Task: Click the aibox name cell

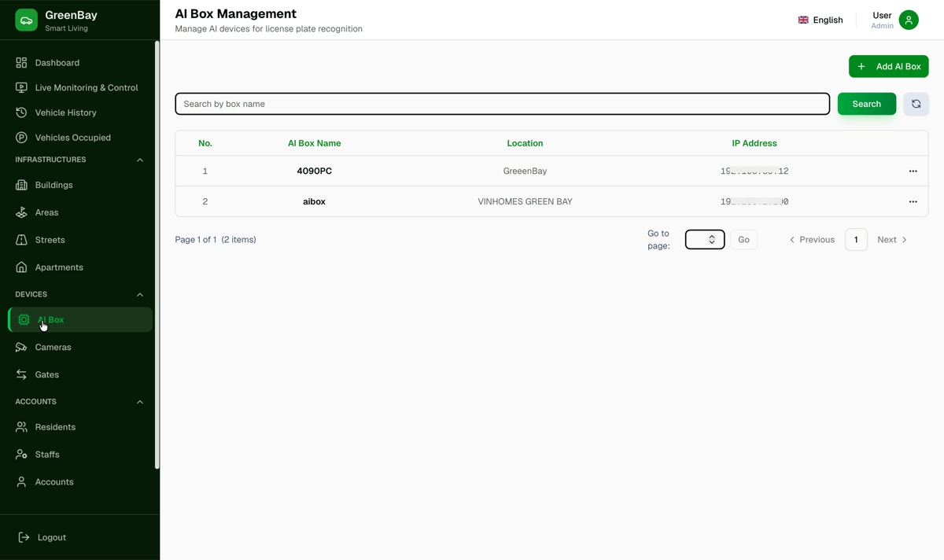Action: coord(314,201)
